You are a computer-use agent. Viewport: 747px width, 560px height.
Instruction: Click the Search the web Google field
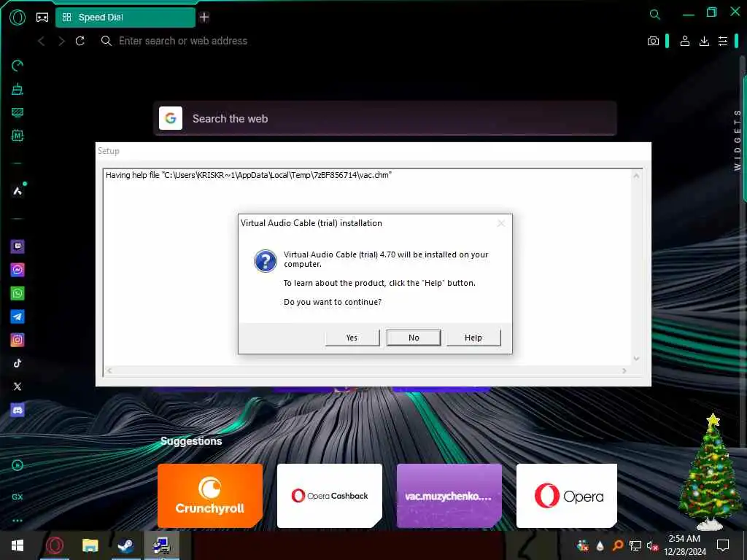[385, 119]
